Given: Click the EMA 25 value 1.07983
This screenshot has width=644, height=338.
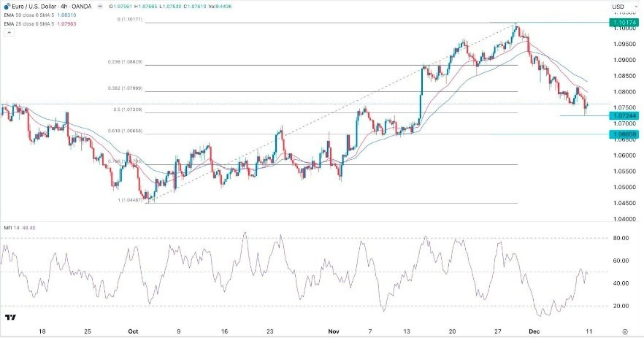Looking at the screenshot, I should coord(68,24).
